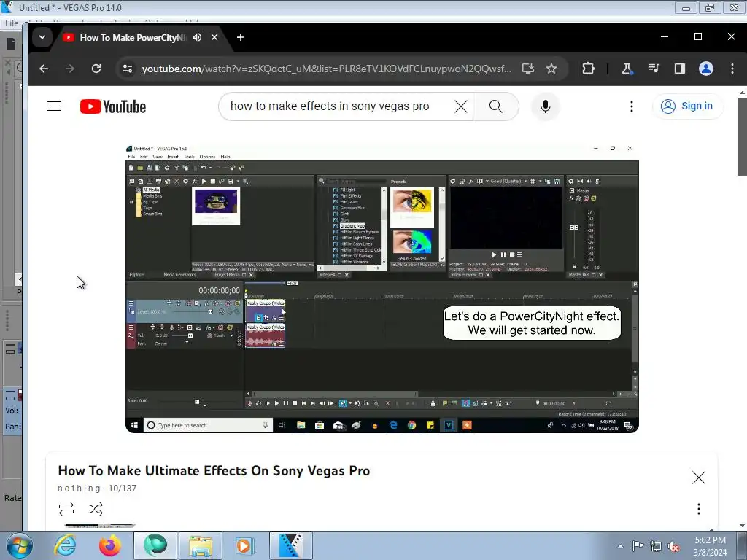
Task: Open File Explorer from the taskbar
Action: point(200,545)
